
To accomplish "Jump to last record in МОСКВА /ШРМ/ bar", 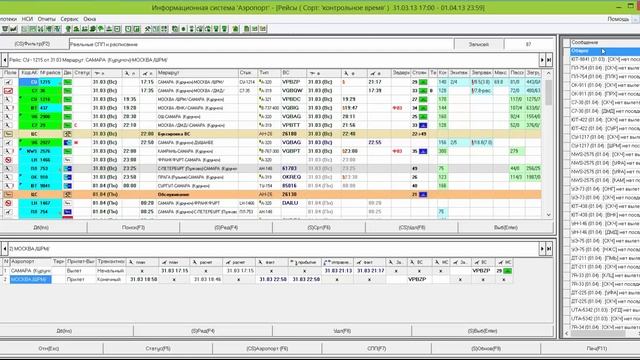I will pyautogui.click(x=549, y=249).
